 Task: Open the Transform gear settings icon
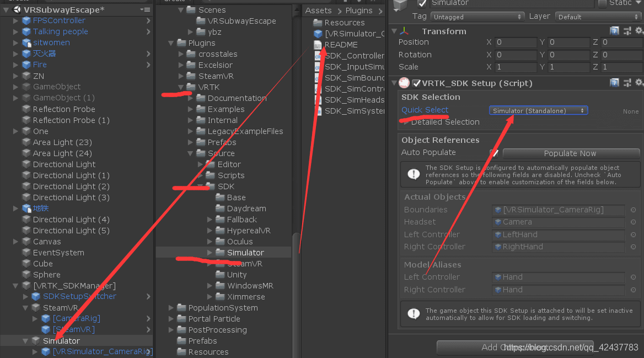(x=639, y=31)
